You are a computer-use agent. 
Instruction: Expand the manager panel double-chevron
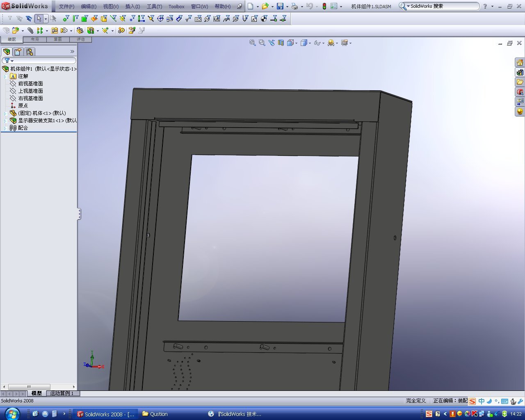tap(72, 52)
